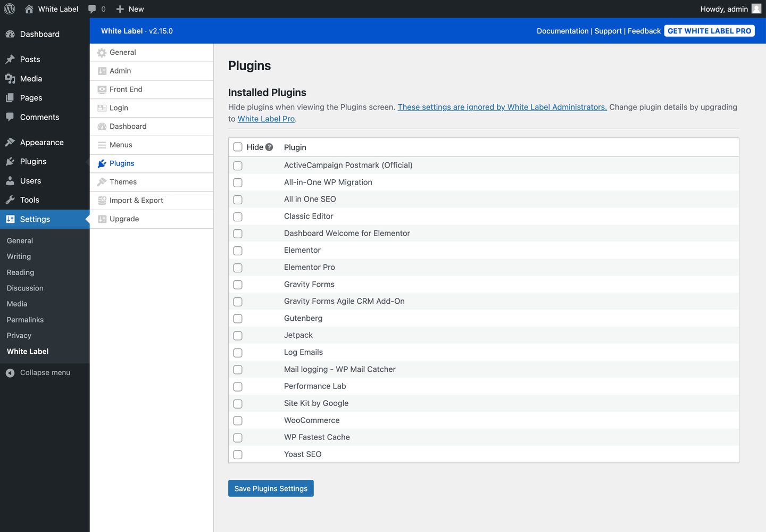Click the plus icon next to New

pos(120,9)
